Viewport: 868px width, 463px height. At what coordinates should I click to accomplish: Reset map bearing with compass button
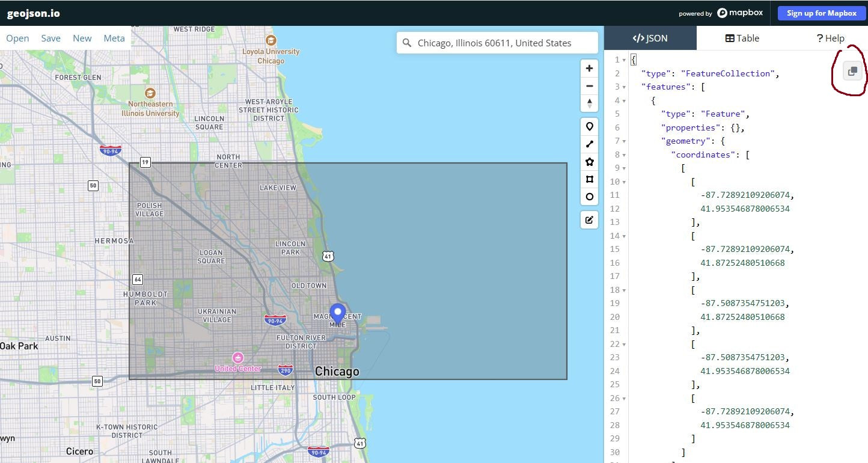point(589,103)
